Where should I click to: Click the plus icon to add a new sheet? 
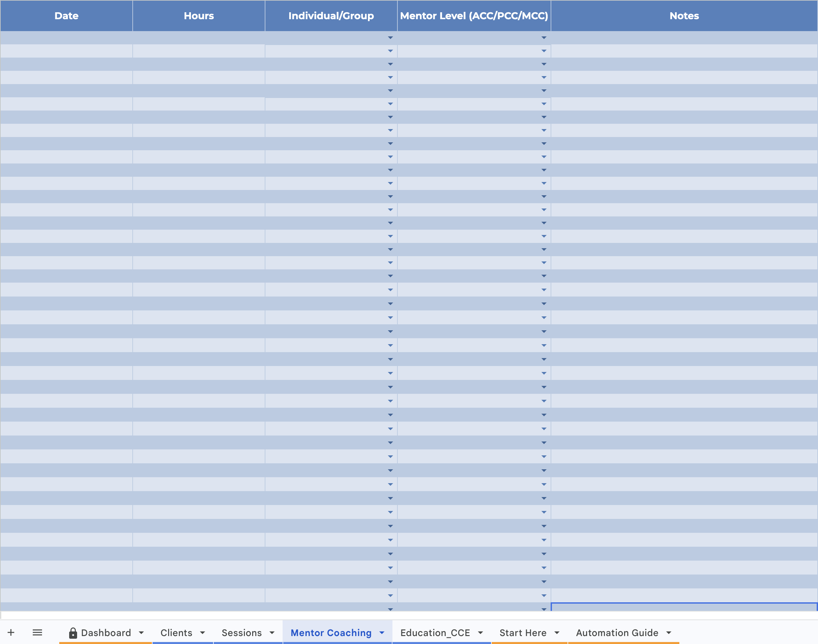[x=11, y=633]
